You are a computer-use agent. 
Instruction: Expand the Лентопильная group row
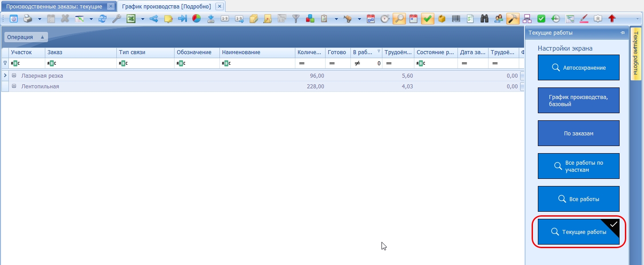pyautogui.click(x=14, y=86)
